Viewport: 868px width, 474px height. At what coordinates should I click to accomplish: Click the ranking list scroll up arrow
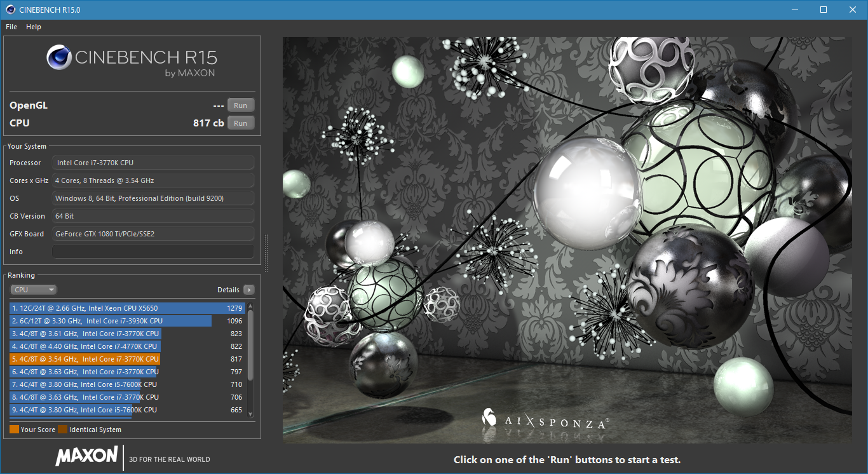coord(250,306)
